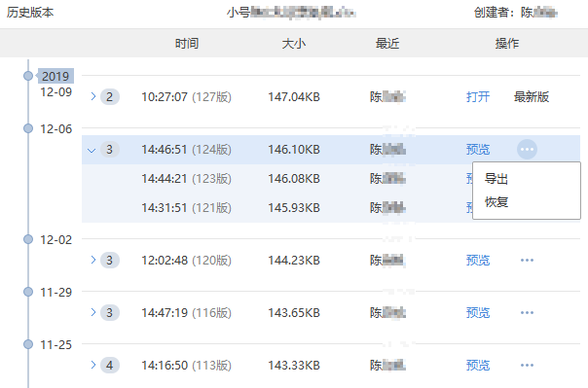Click the 10:27:07 (127版) timestamp
Image resolution: width=588 pixels, height=388 pixels.
[x=186, y=97]
